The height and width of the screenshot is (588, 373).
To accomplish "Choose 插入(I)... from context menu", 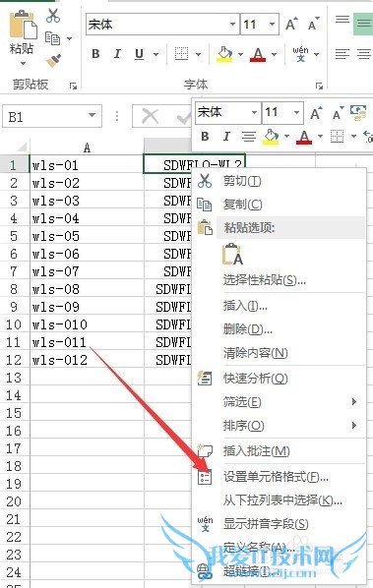I will point(279,306).
